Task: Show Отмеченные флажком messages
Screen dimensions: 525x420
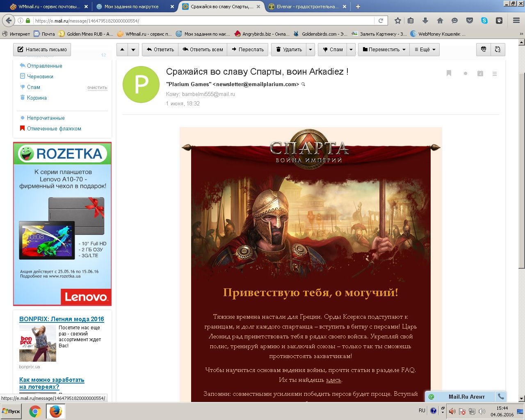Action: click(x=54, y=128)
